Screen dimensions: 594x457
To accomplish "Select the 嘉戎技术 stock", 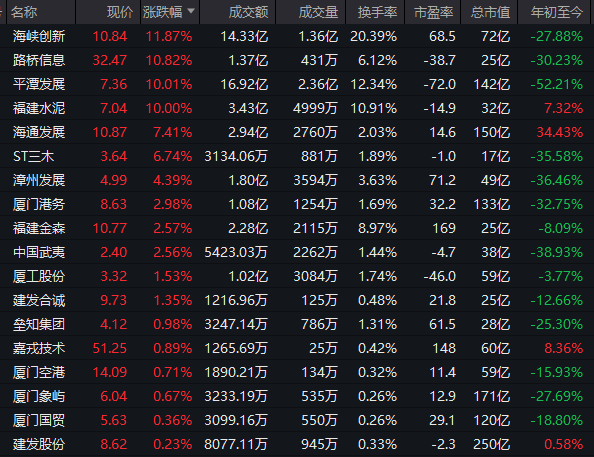I will [x=297, y=348].
